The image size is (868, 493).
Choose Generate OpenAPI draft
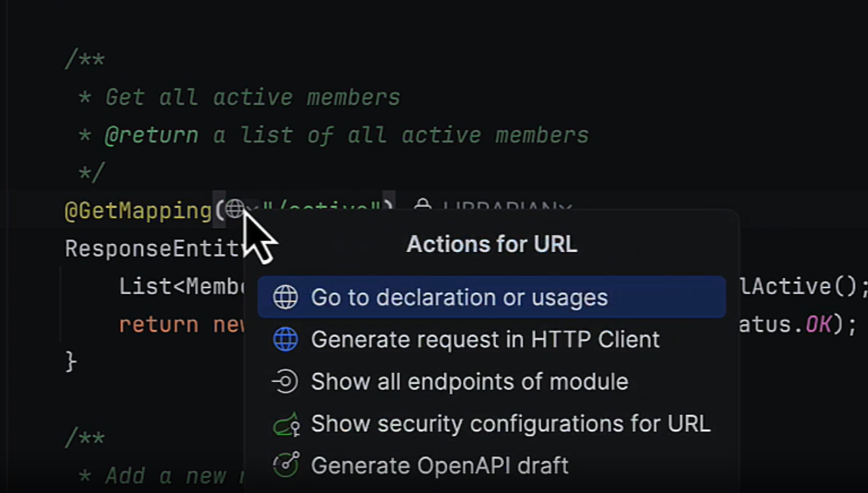[492, 465]
